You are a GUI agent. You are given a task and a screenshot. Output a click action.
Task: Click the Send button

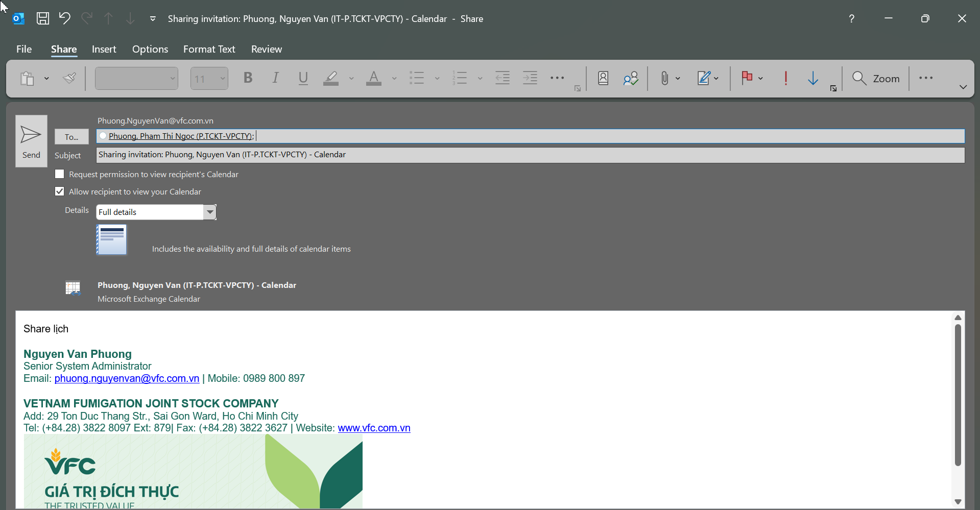[31, 141]
